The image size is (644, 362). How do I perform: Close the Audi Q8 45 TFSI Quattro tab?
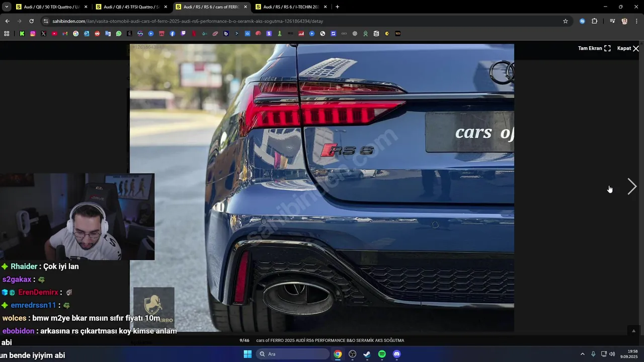[x=166, y=7]
